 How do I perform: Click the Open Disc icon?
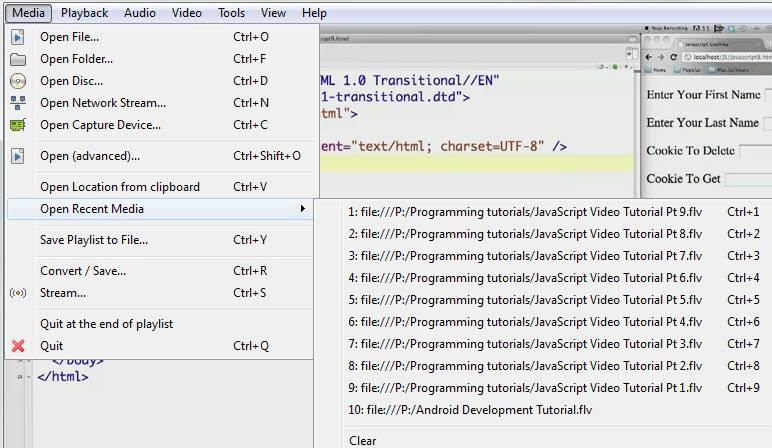point(18,81)
